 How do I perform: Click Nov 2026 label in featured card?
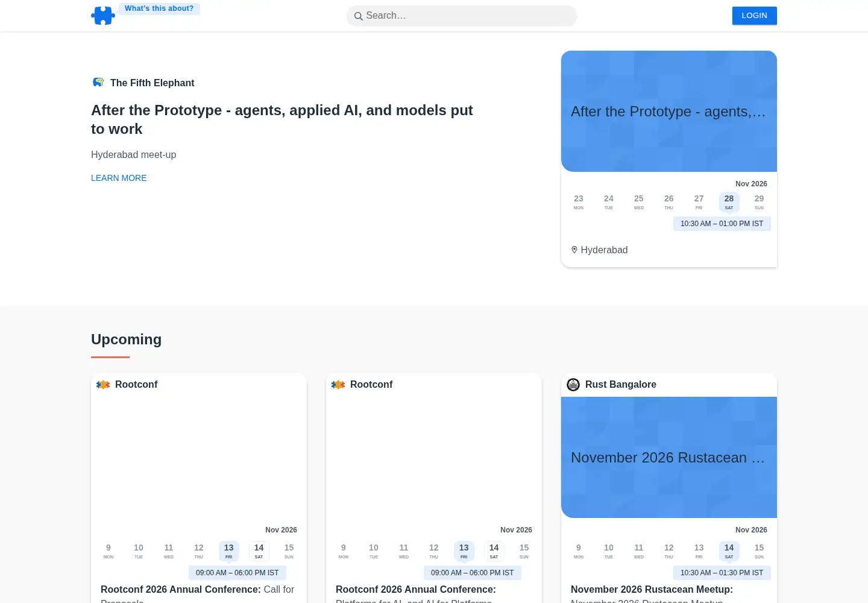click(x=751, y=184)
